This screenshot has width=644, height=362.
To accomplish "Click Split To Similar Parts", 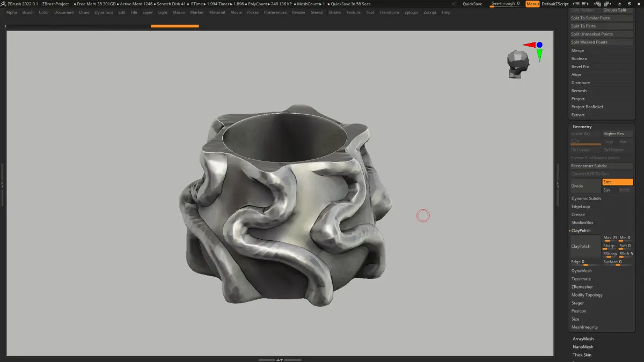I will 602,18.
